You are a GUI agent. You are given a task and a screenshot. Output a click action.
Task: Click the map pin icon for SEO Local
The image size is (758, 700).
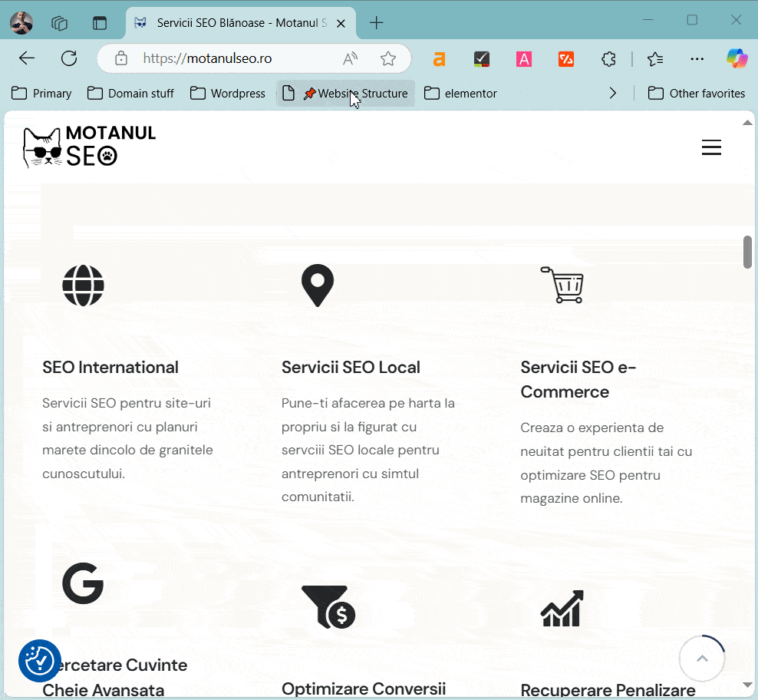[x=318, y=286]
